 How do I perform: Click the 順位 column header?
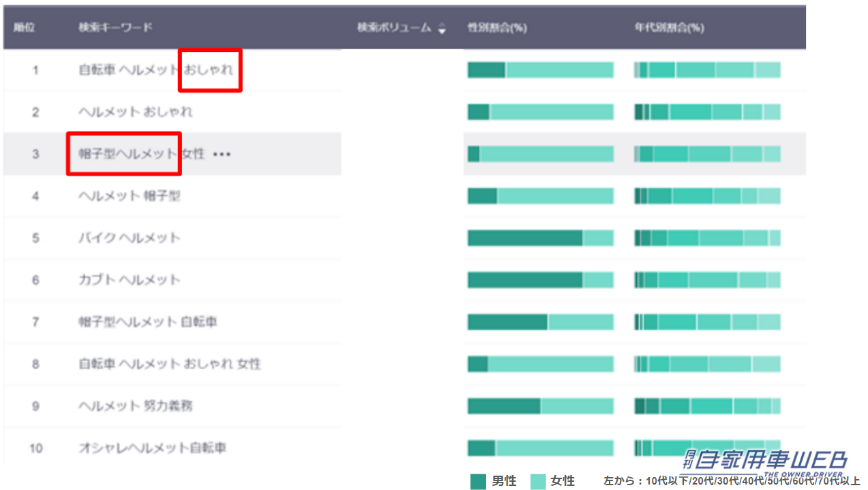point(25,28)
